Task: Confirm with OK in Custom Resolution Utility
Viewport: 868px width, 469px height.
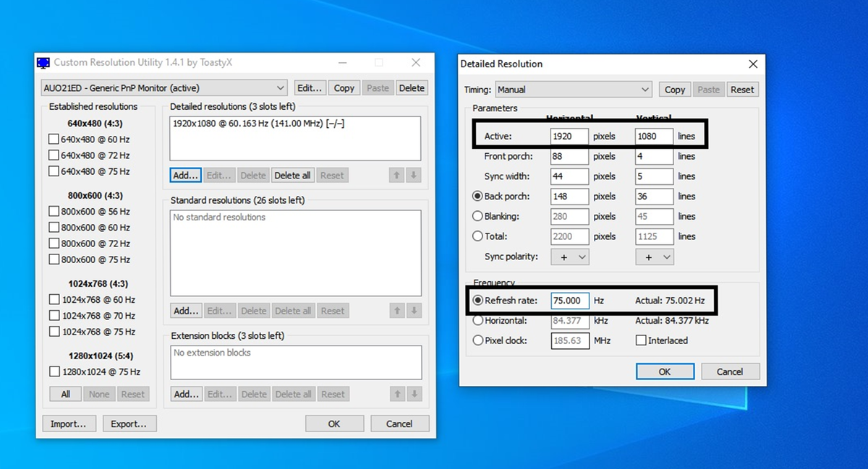Action: (334, 424)
